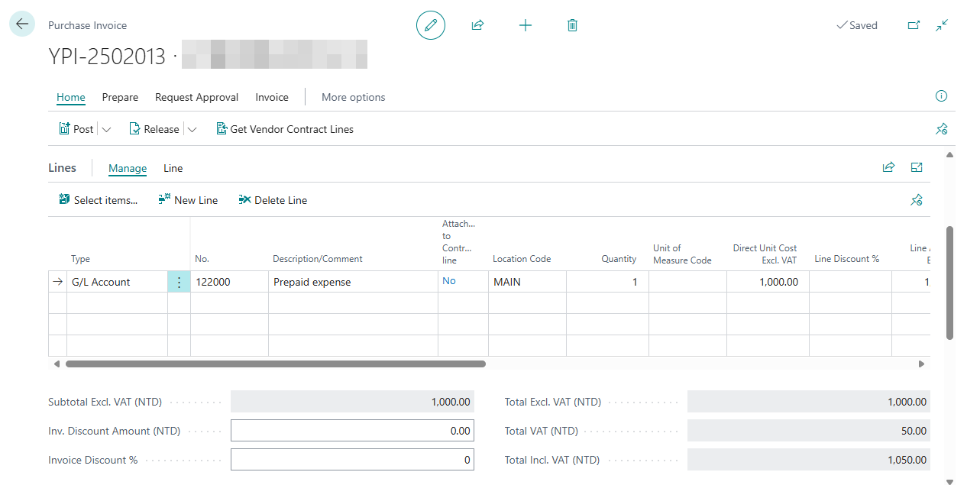
Task: Click the Invoice Discount % field
Action: [x=352, y=460]
